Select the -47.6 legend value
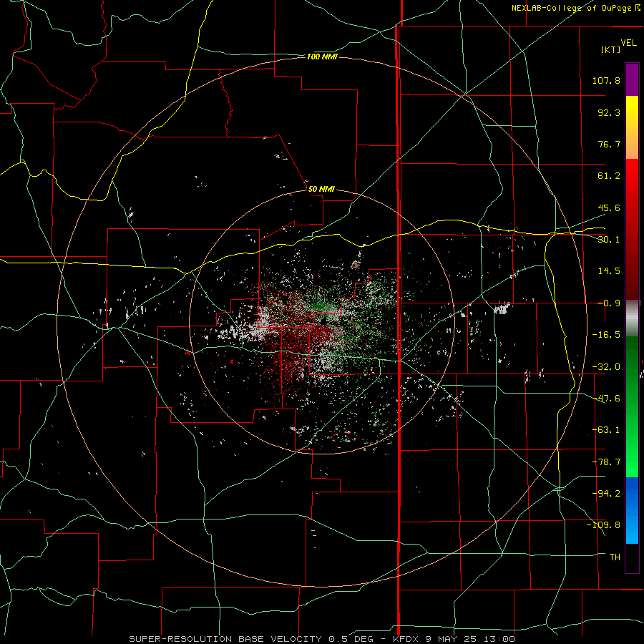The image size is (644, 644). [x=606, y=399]
